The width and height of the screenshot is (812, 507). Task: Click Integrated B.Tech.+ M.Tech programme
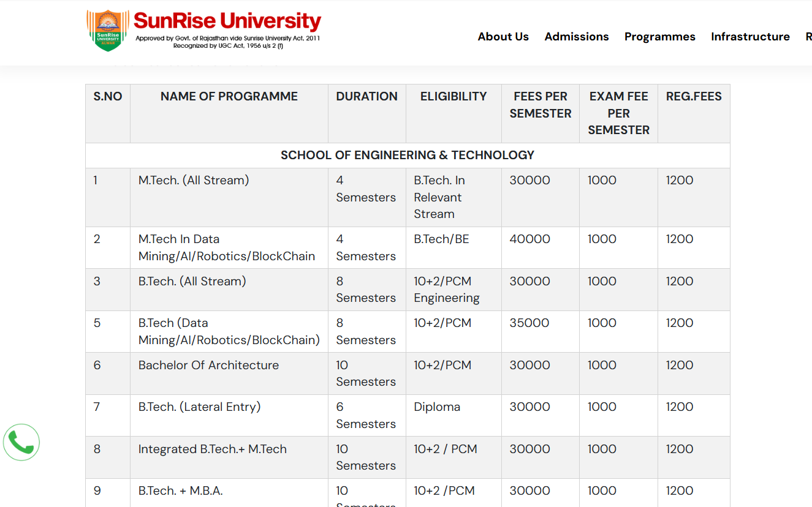[x=212, y=449]
